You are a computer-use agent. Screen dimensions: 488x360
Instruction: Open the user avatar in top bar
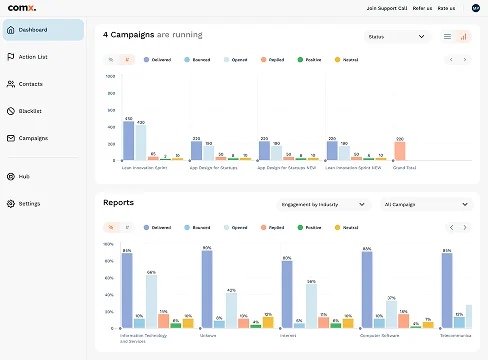476,8
